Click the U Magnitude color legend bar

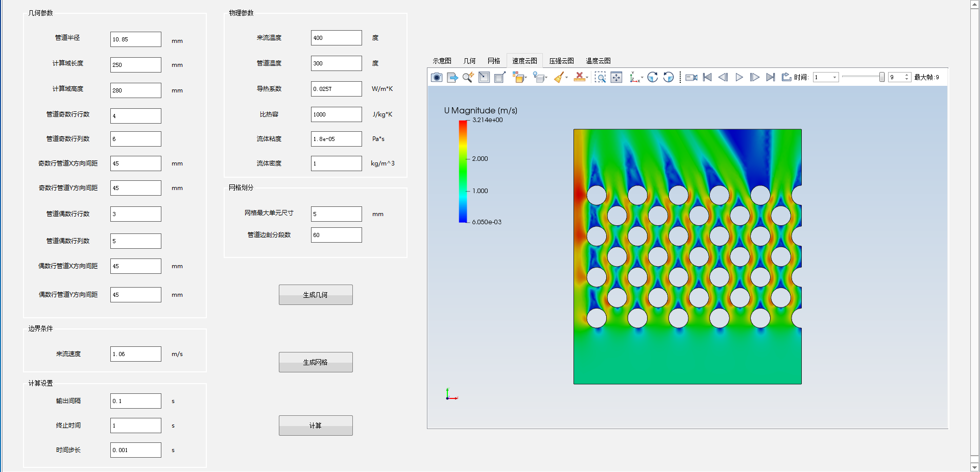click(x=463, y=171)
